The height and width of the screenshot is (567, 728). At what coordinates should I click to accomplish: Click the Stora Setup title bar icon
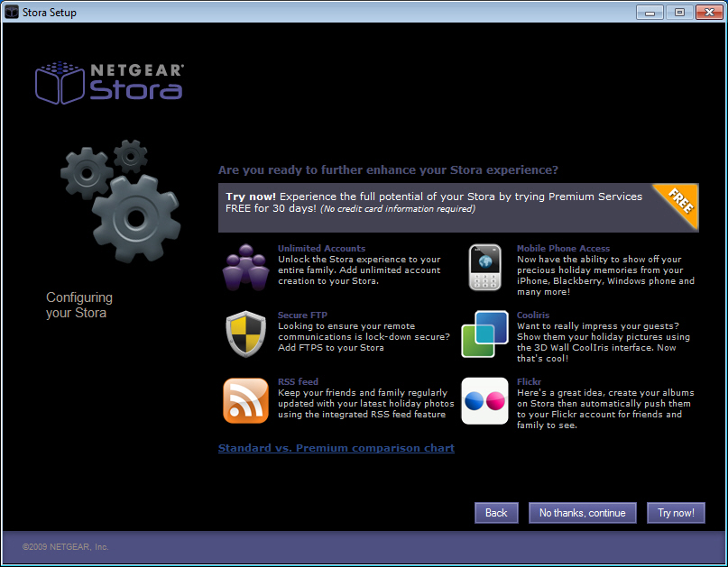click(12, 13)
